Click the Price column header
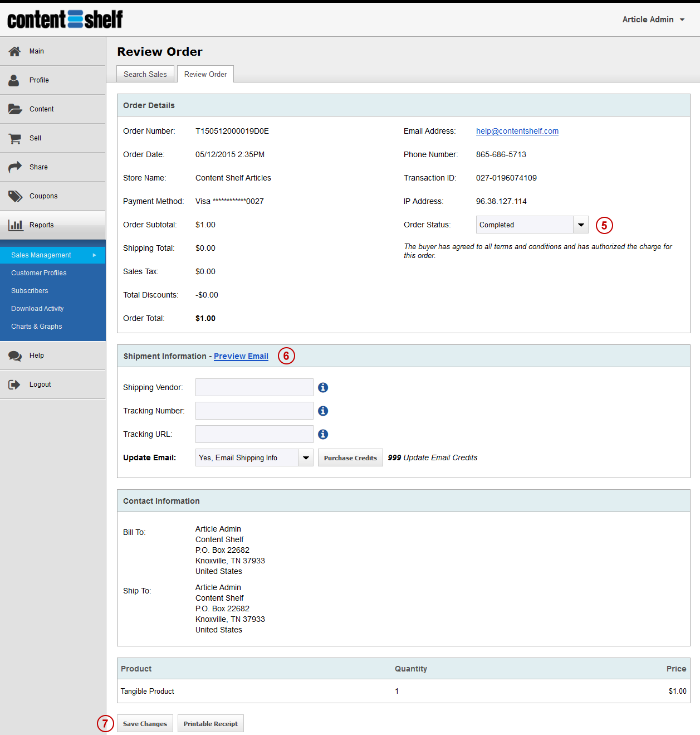Screen dimensions: 700x735 pos(676,669)
